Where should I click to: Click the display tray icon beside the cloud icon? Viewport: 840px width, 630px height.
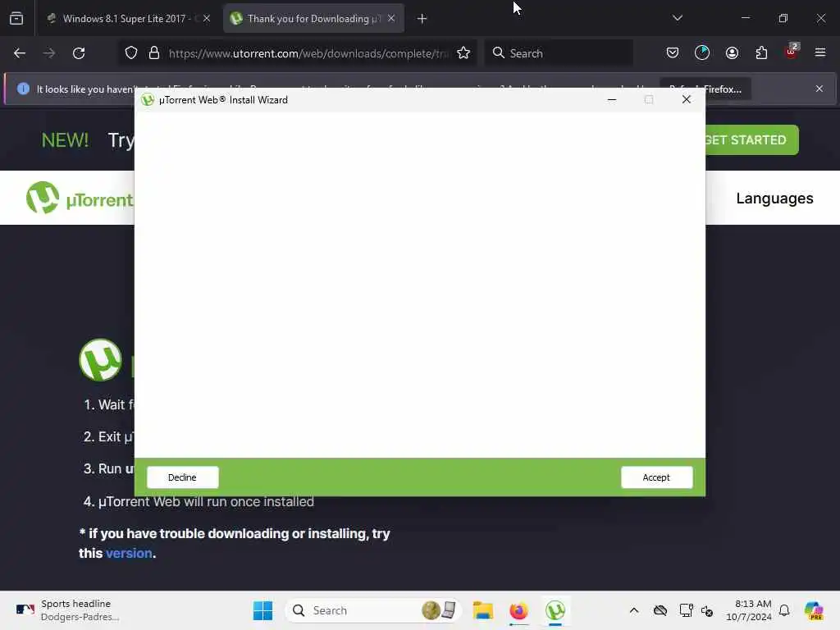[686, 610]
